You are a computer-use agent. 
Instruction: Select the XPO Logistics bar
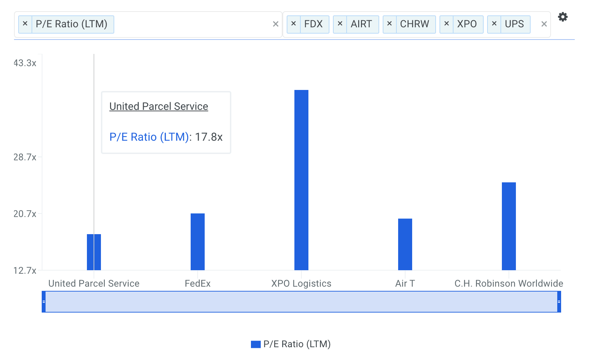click(x=301, y=180)
